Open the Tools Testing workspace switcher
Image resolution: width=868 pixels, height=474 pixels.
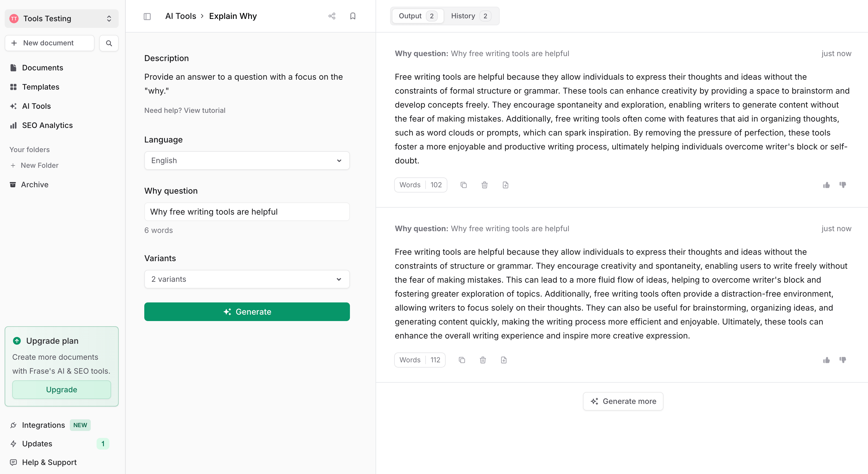(61, 19)
